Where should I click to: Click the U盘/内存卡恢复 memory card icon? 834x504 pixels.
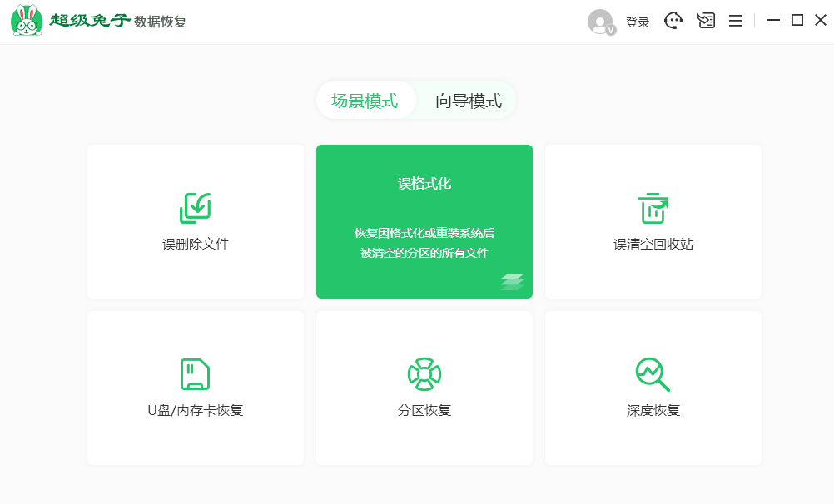[x=195, y=374]
